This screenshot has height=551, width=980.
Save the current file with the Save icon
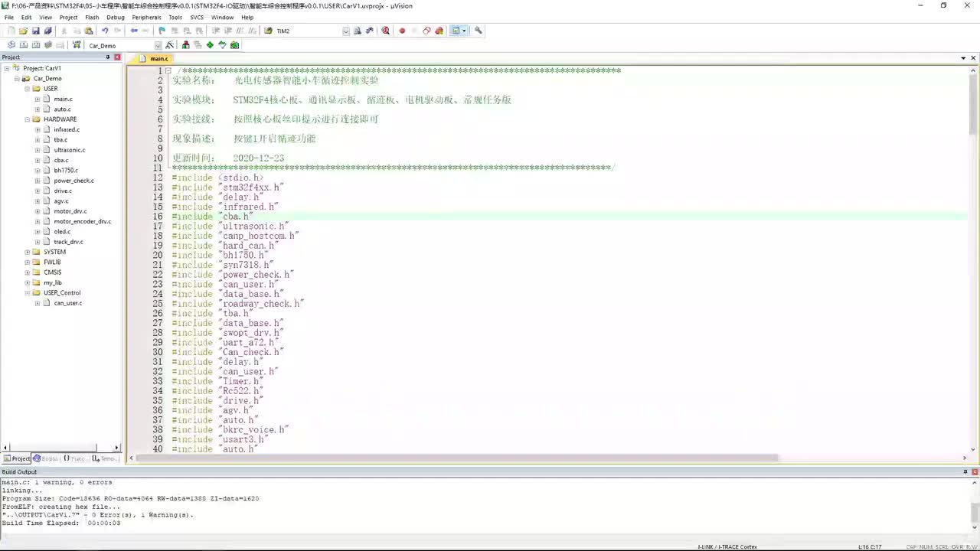[35, 31]
